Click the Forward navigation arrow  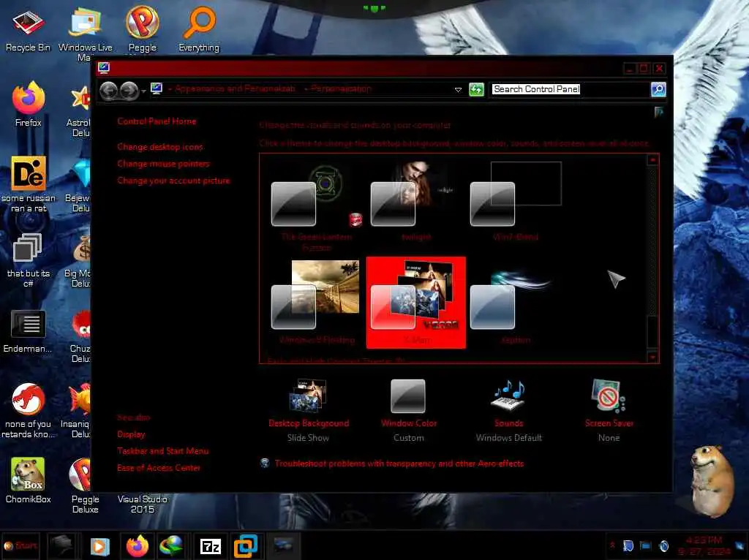pos(129,90)
